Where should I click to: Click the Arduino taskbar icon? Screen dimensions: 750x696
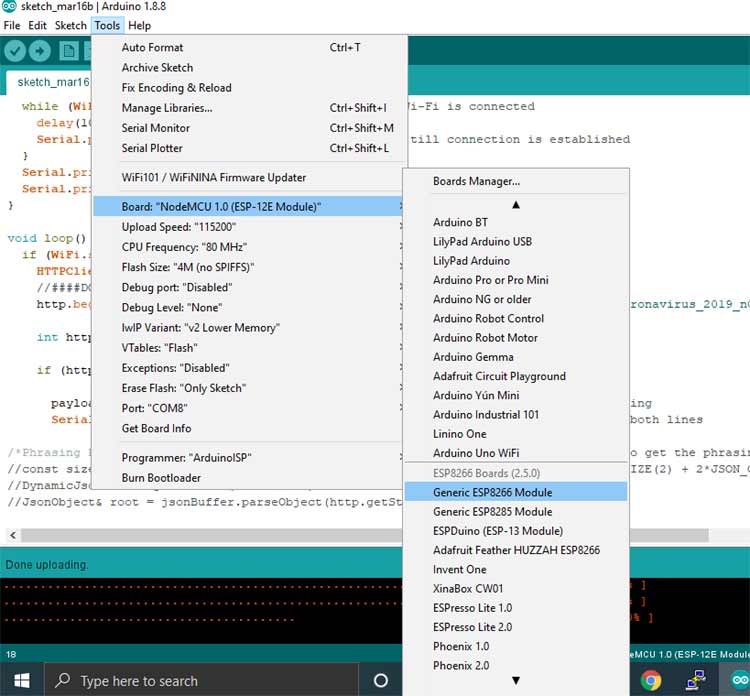coord(739,680)
